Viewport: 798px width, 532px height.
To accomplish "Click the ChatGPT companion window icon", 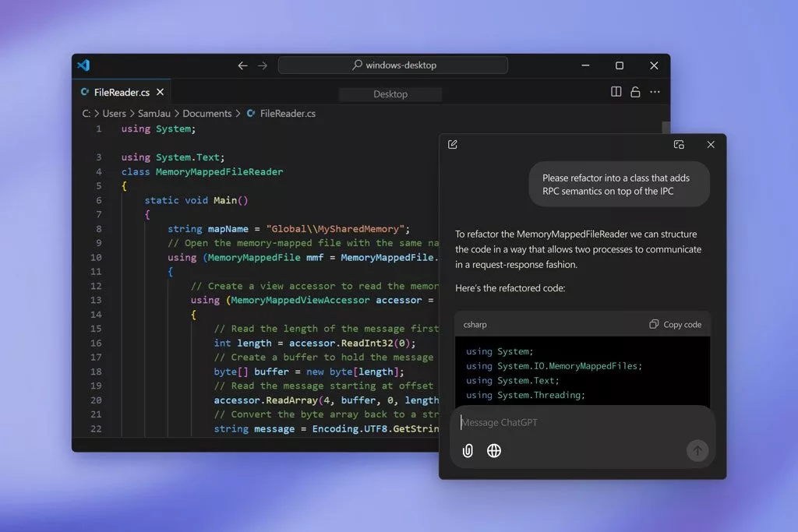I will coord(679,144).
